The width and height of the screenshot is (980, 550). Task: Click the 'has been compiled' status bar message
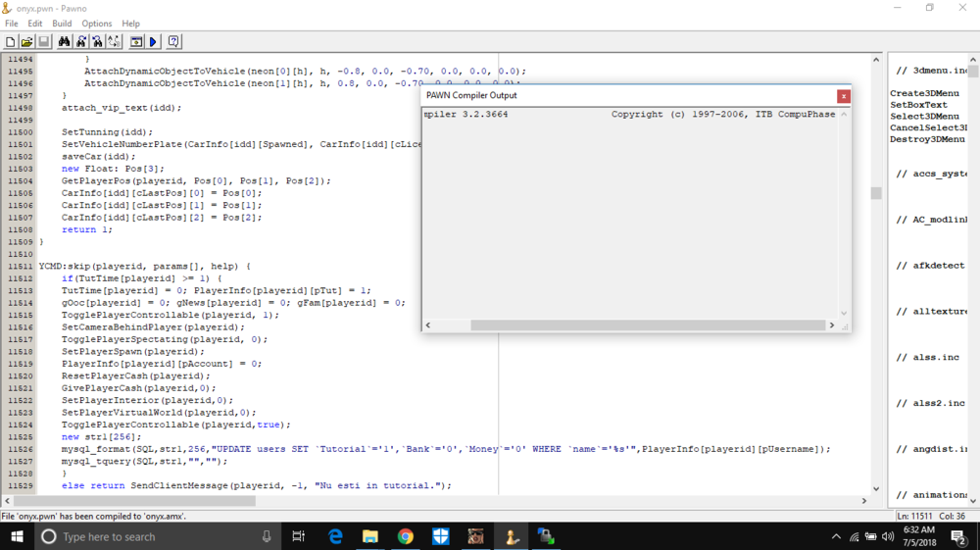(x=94, y=517)
